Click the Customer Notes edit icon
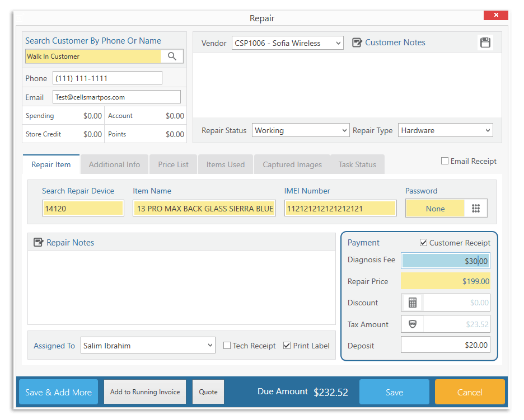 (357, 43)
